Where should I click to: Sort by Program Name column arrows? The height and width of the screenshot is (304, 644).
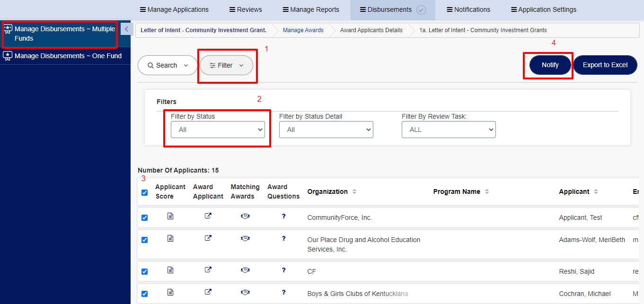tap(487, 191)
